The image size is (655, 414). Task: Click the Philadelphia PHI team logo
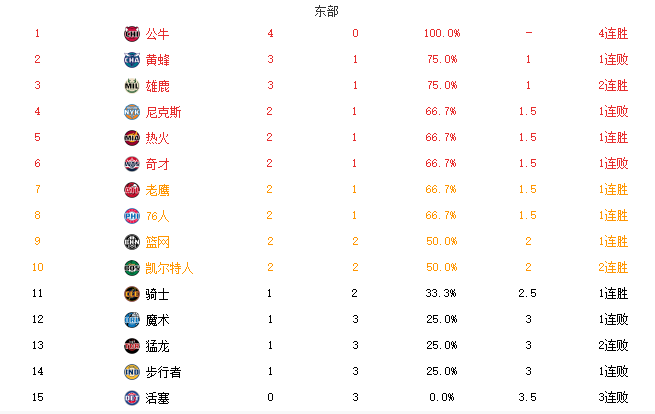click(132, 216)
